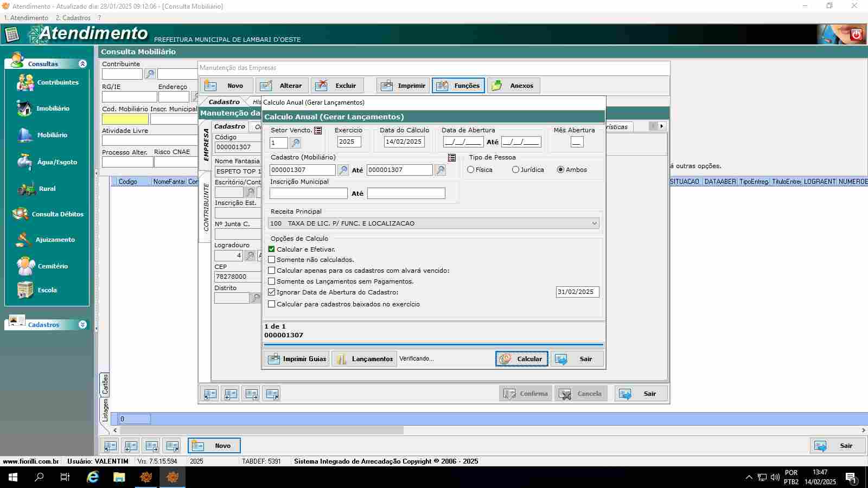Expand the Receita Principal dropdown
Viewport: 868px width, 488px height.
coord(594,223)
